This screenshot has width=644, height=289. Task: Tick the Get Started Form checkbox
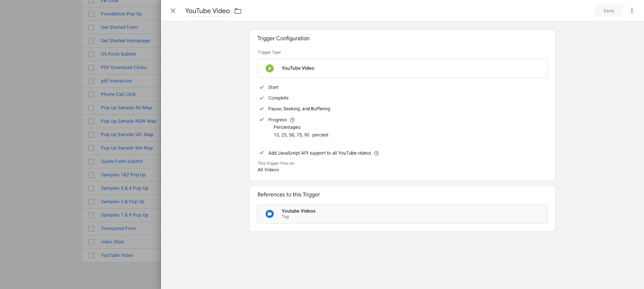tap(91, 27)
